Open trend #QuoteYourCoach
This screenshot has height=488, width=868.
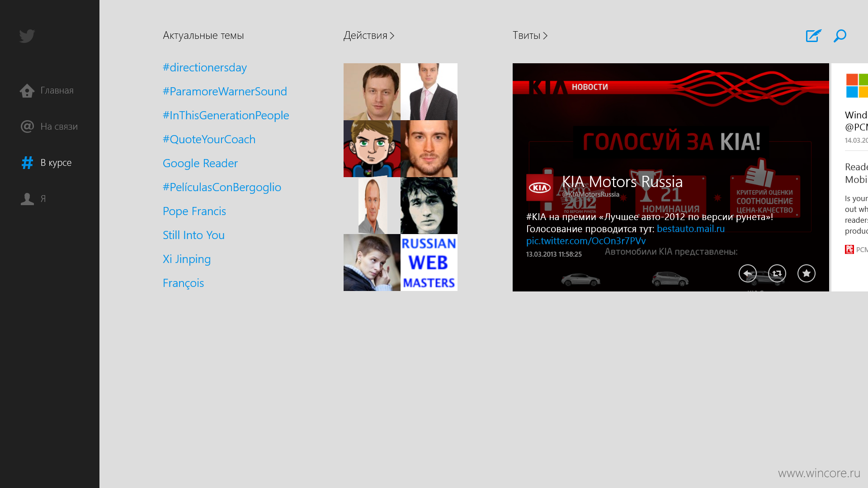coord(209,139)
